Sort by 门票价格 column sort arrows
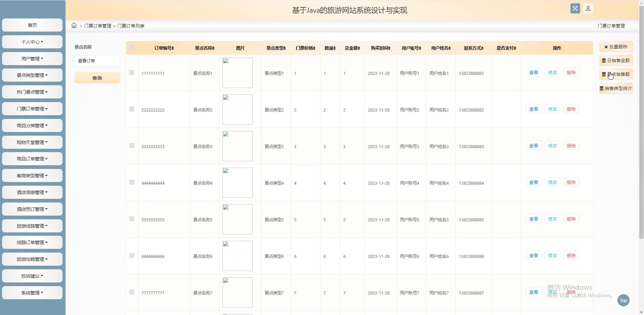Screen dimensions: 644x315 pyautogui.click(x=314, y=48)
